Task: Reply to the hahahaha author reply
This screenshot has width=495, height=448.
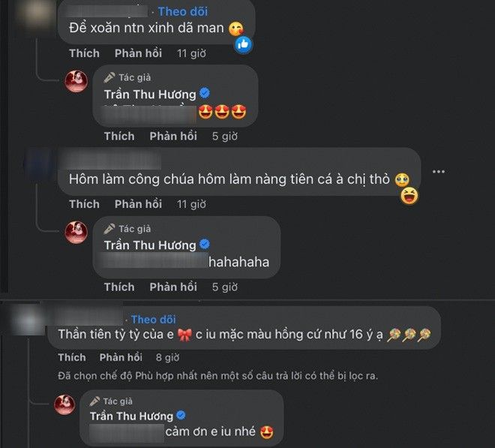Action: pos(173,287)
